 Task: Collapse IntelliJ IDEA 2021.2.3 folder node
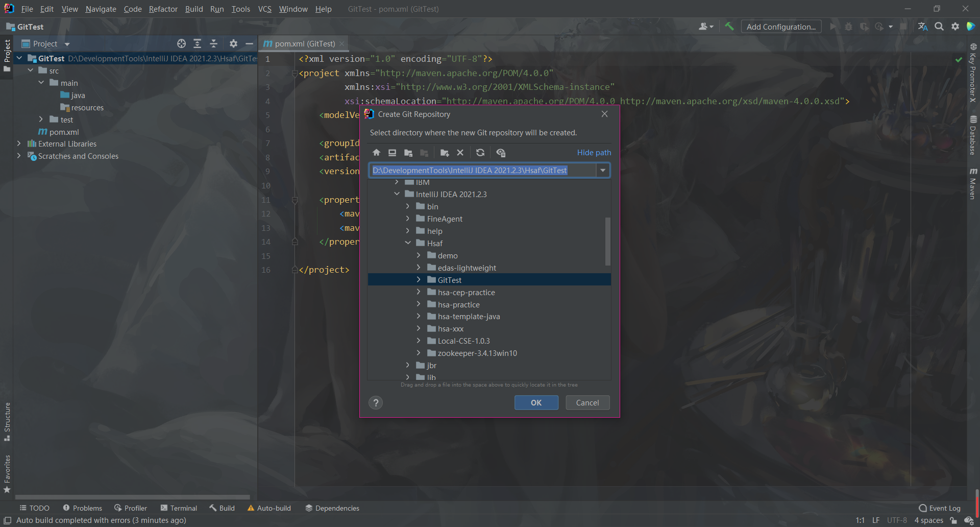[397, 194]
